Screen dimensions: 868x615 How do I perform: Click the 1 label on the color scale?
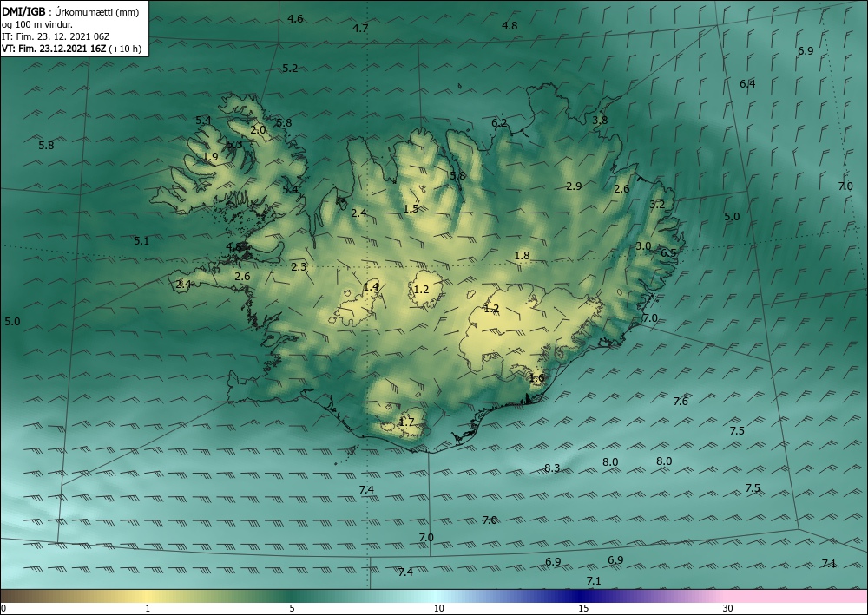[148, 608]
